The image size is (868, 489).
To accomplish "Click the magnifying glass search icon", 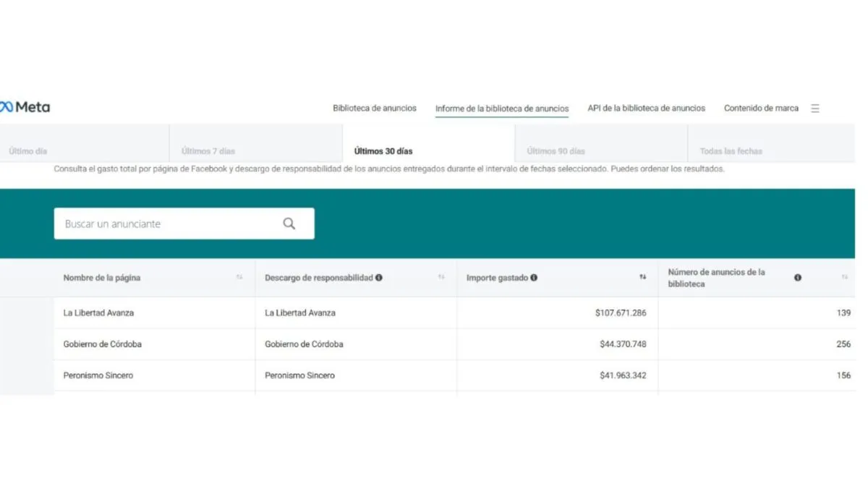I will point(289,224).
